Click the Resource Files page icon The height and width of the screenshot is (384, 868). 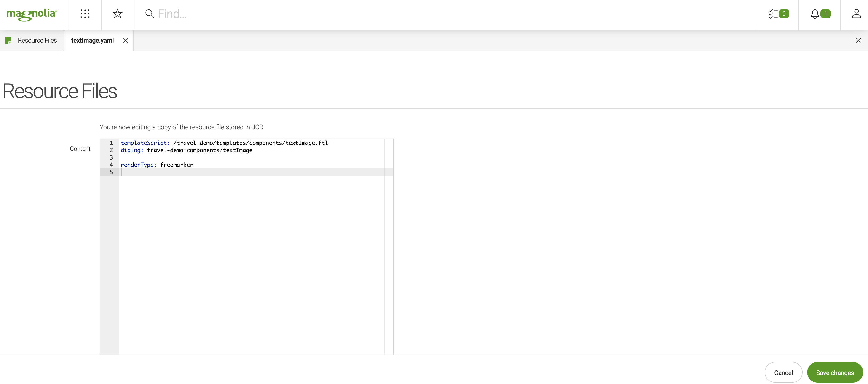click(8, 40)
